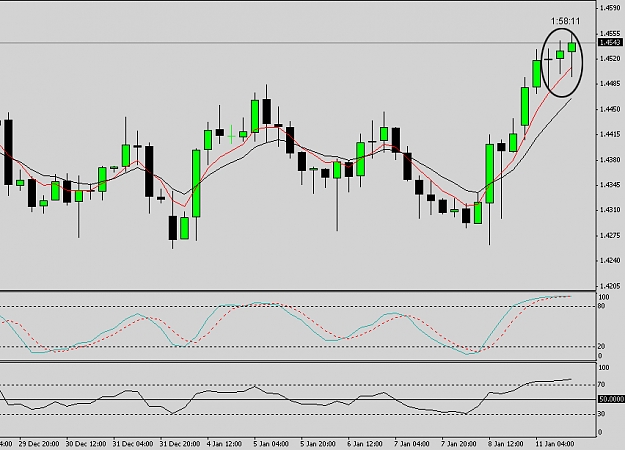The height and width of the screenshot is (450, 625).
Task: Click the 100 label atop the RSI panel scale
Action: tap(604, 367)
